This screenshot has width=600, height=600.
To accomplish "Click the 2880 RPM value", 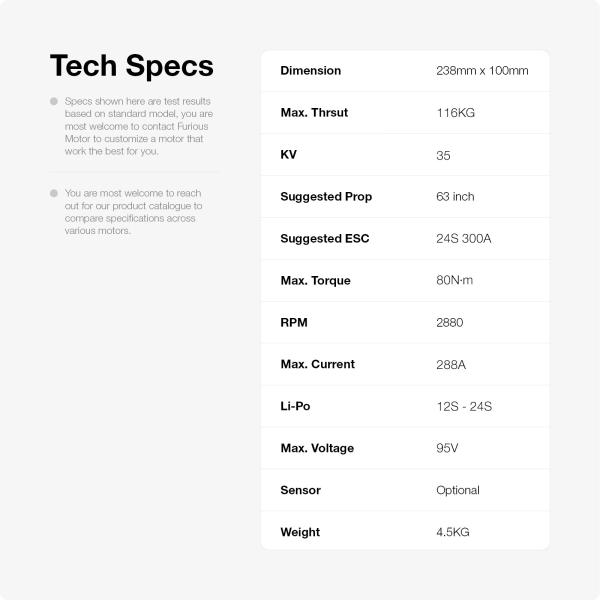I will pos(450,323).
